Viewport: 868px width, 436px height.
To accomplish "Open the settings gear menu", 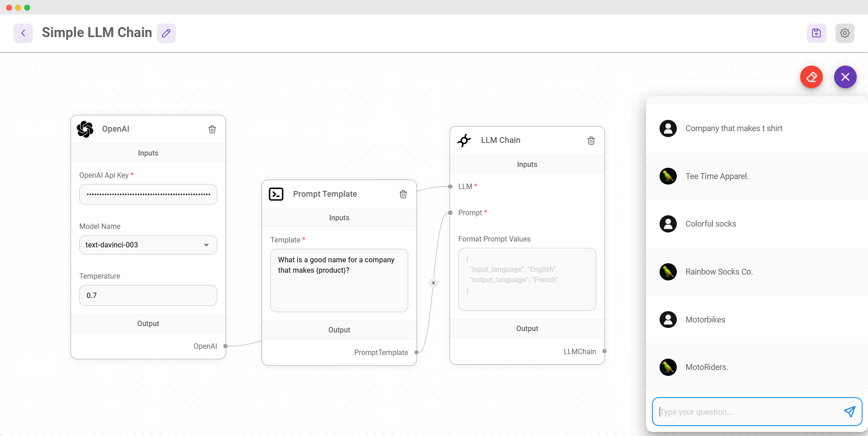I will pos(845,33).
